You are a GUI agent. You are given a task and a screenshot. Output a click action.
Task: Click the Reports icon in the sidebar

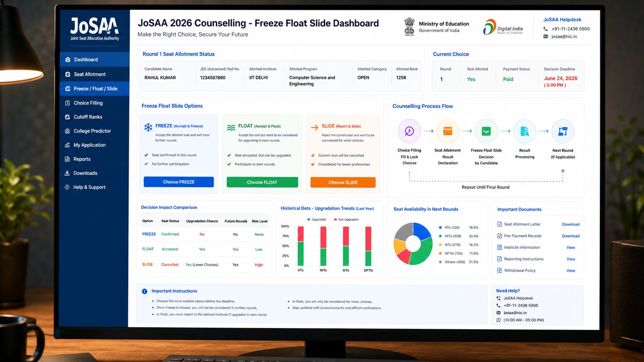point(67,159)
